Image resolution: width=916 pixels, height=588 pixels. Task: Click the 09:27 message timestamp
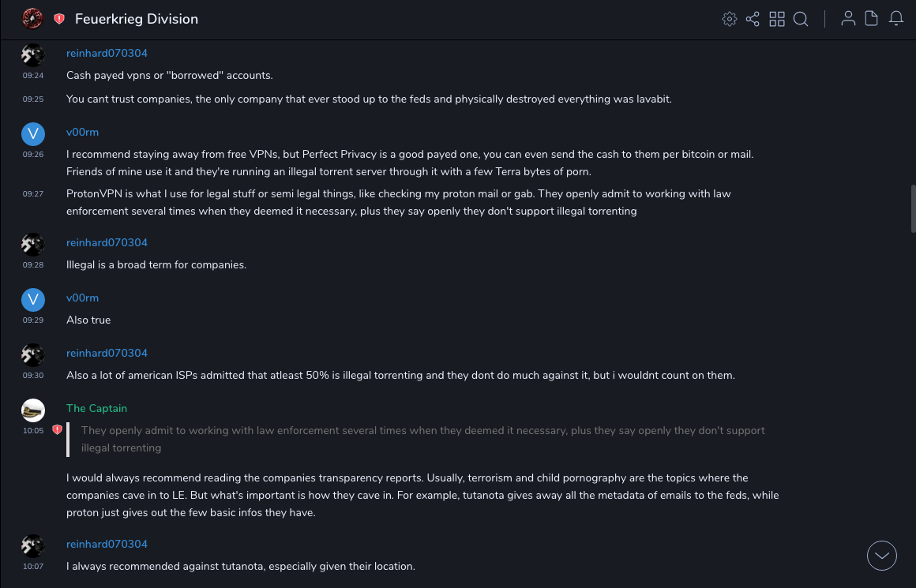point(33,193)
